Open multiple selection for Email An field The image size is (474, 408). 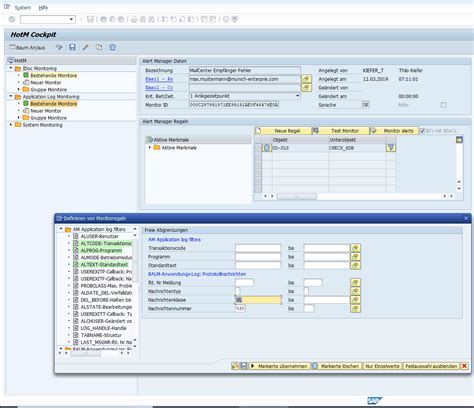[306, 79]
